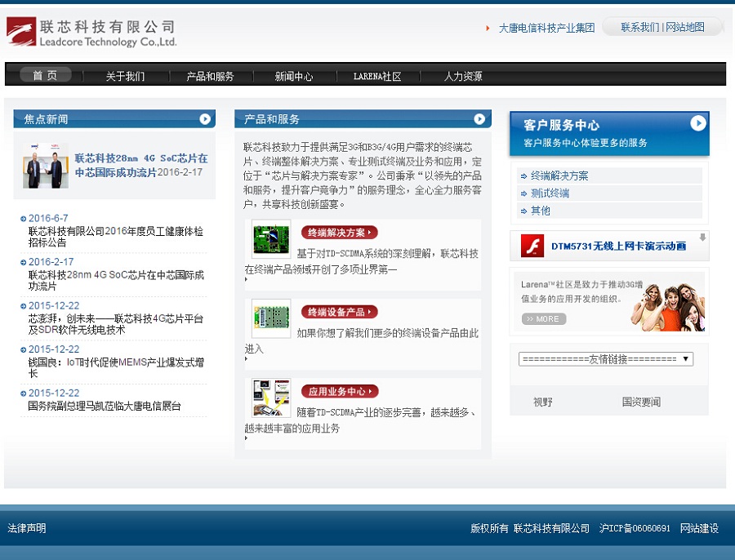
Task: Open the 国资要闻 link
Action: [x=641, y=402]
